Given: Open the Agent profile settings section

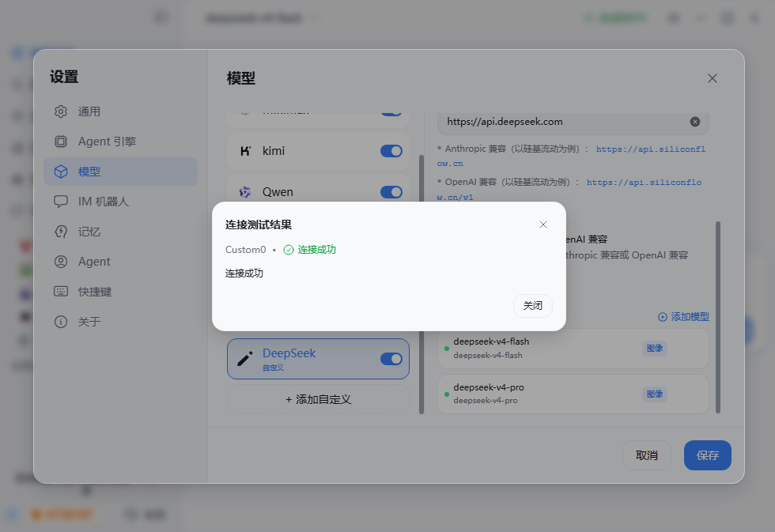Looking at the screenshot, I should (120, 262).
